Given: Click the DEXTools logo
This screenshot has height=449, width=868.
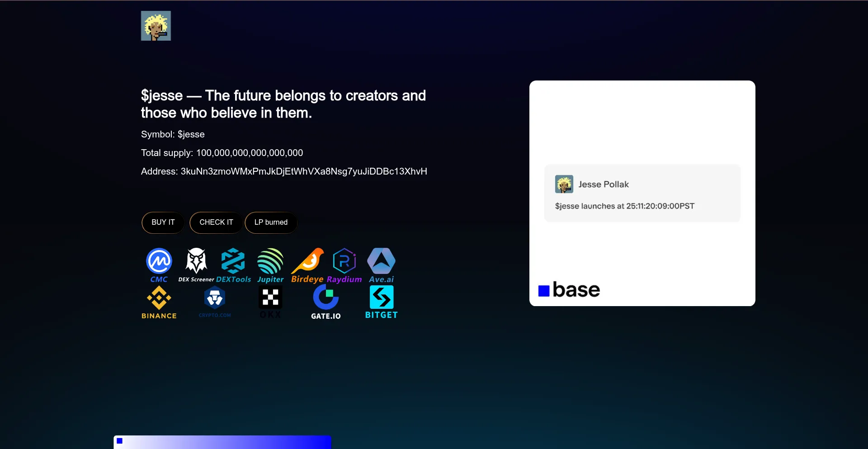Looking at the screenshot, I should [x=233, y=265].
